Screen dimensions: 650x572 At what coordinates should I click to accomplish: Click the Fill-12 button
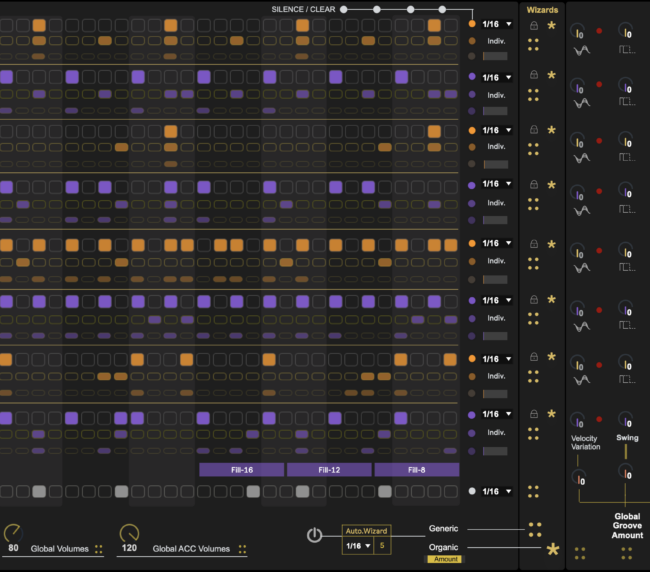point(329,469)
